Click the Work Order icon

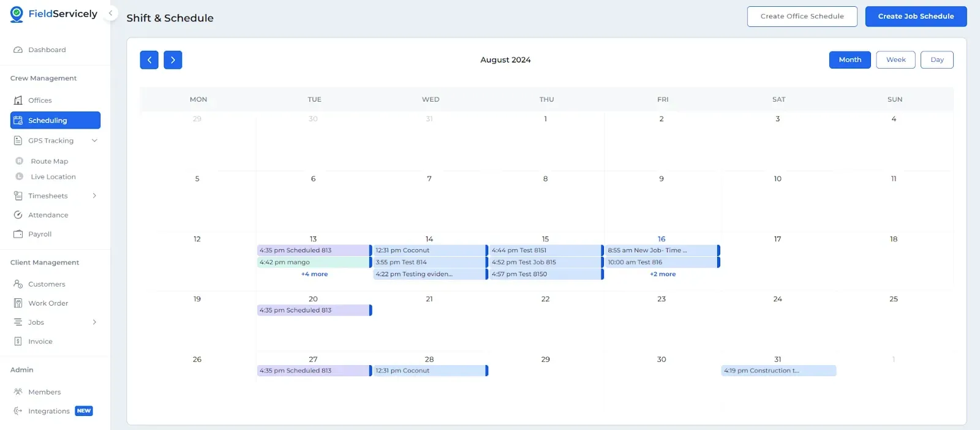click(18, 303)
